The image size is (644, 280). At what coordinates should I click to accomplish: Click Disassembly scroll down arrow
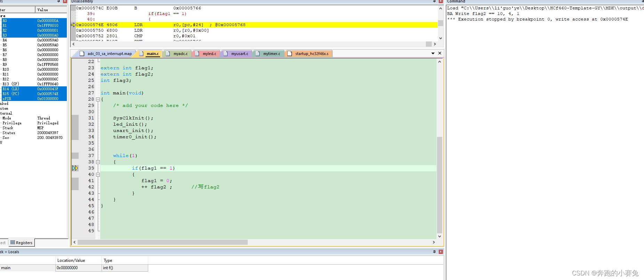pos(440,38)
